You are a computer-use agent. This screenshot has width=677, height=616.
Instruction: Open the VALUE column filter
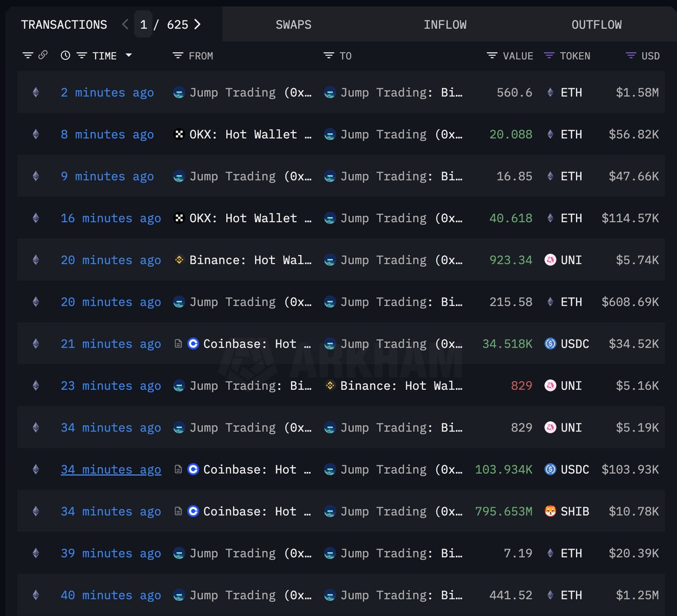click(x=492, y=55)
